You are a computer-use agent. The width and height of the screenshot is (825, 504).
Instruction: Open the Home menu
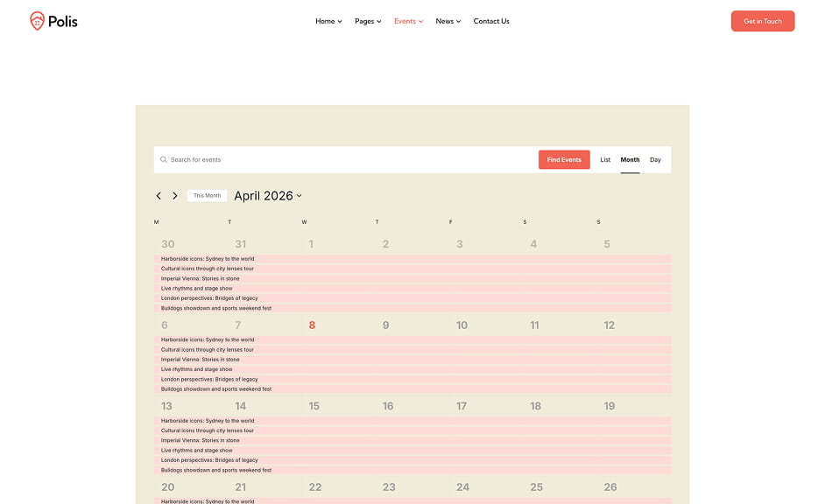point(328,21)
